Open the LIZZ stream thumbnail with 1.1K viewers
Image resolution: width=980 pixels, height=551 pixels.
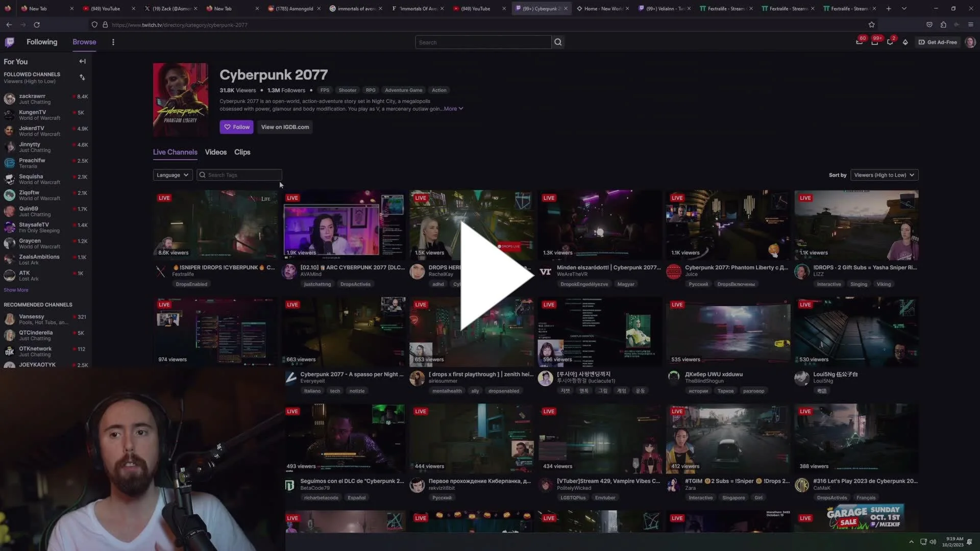point(856,225)
